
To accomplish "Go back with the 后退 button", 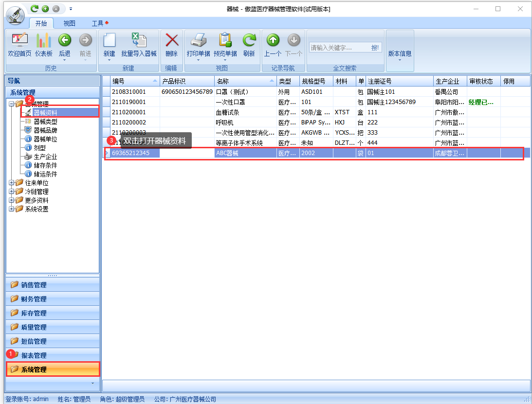I will (x=64, y=45).
